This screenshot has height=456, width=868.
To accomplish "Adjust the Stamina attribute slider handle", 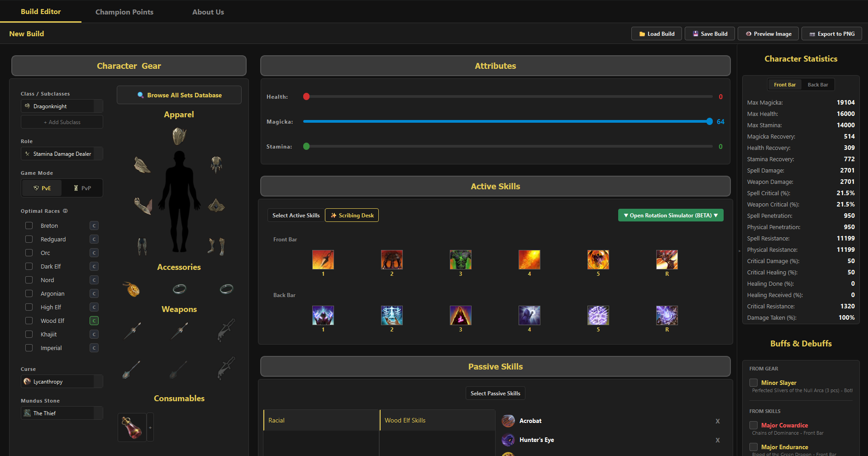I will pyautogui.click(x=306, y=146).
